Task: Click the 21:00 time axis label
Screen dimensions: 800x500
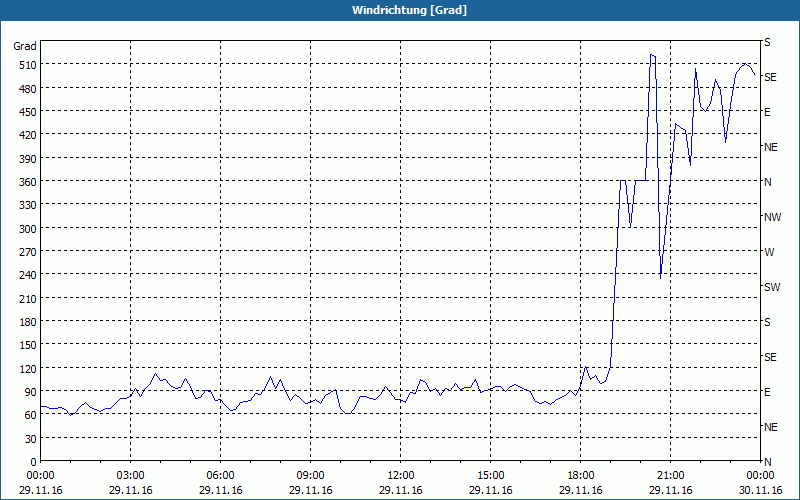Action: tap(670, 476)
